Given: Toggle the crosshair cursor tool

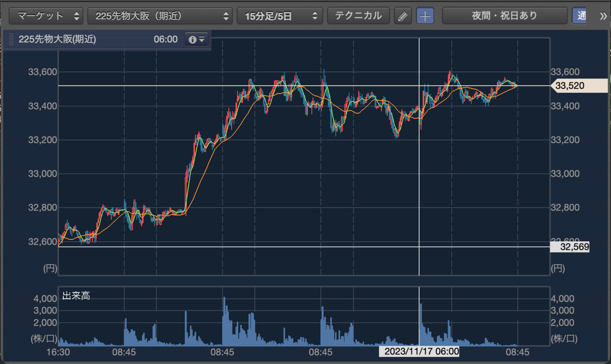Looking at the screenshot, I should coord(425,16).
